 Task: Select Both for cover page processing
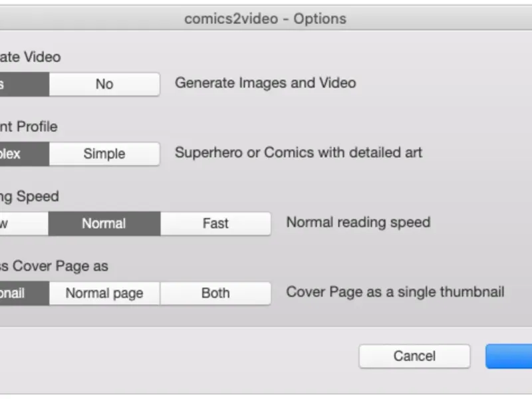click(x=215, y=293)
